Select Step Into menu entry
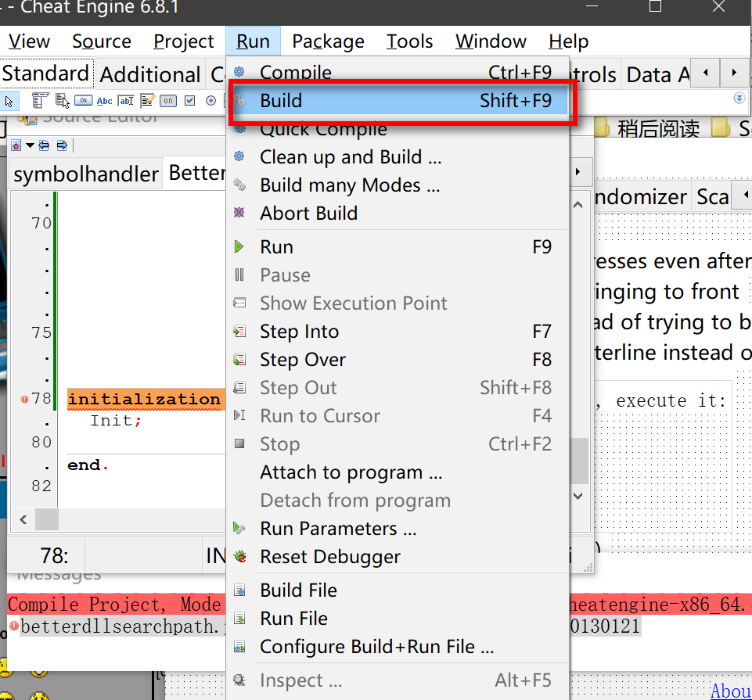This screenshot has width=752, height=700. (398, 332)
